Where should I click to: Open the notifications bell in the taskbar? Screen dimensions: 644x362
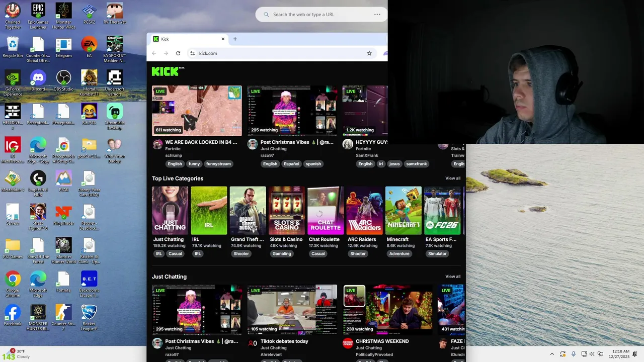635,354
